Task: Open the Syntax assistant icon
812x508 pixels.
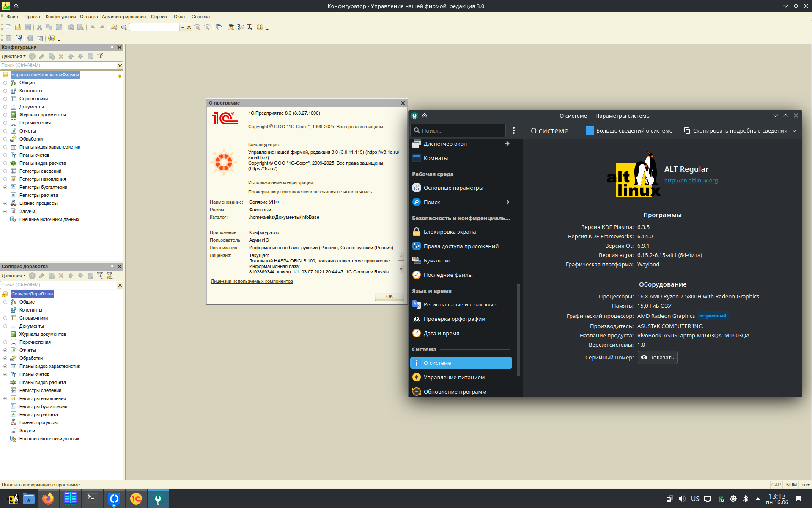Action: tap(231, 27)
